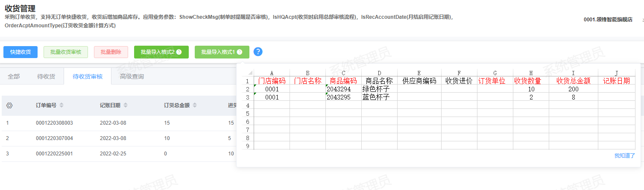Select the 待收货审核 tab

[x=88, y=76]
